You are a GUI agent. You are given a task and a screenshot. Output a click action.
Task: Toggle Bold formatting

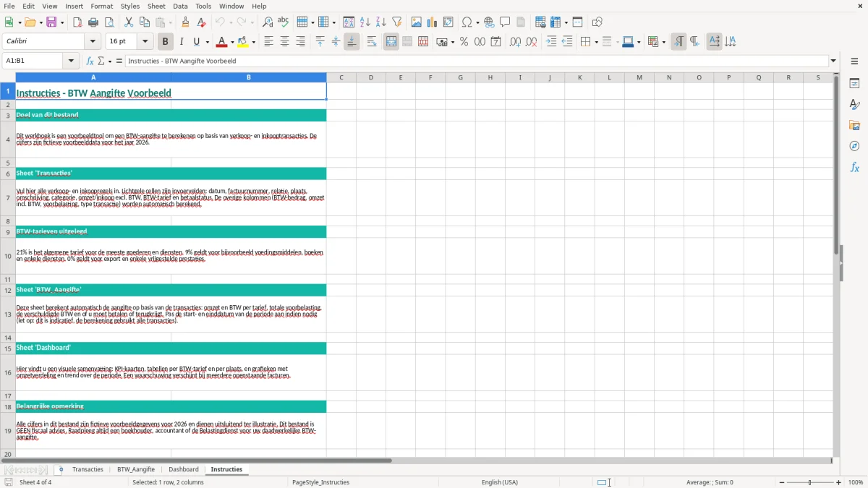(165, 42)
